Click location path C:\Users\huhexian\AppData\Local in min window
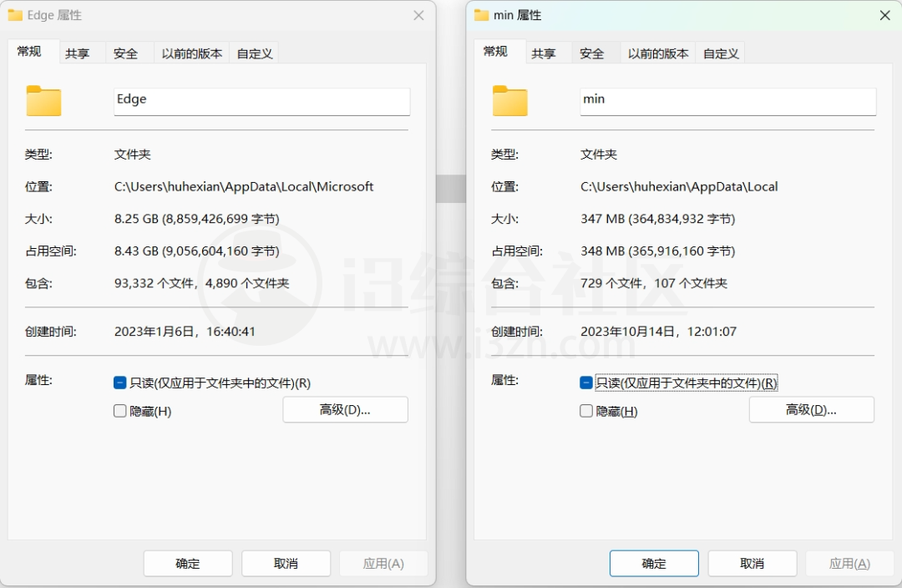The image size is (902, 588). 679,186
